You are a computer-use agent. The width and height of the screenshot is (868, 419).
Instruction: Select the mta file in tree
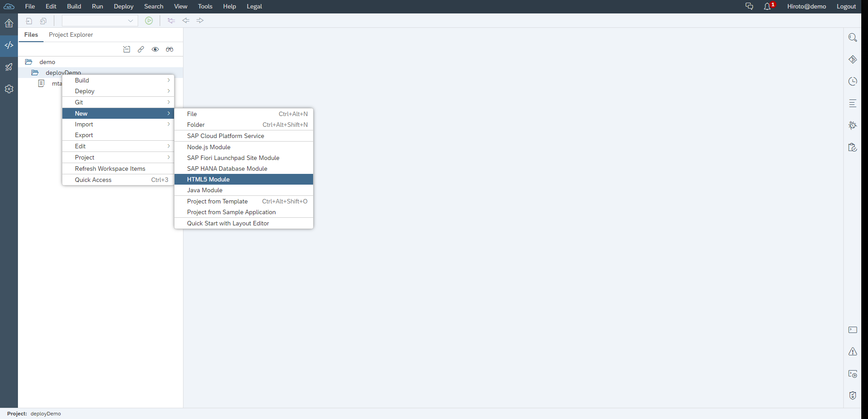pyautogui.click(x=57, y=83)
